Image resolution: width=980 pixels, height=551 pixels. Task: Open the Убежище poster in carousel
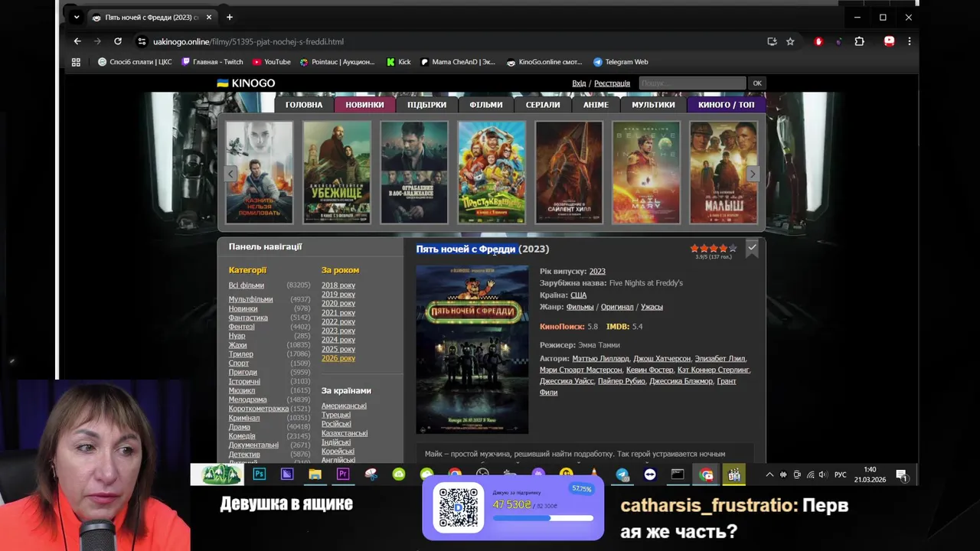point(337,172)
